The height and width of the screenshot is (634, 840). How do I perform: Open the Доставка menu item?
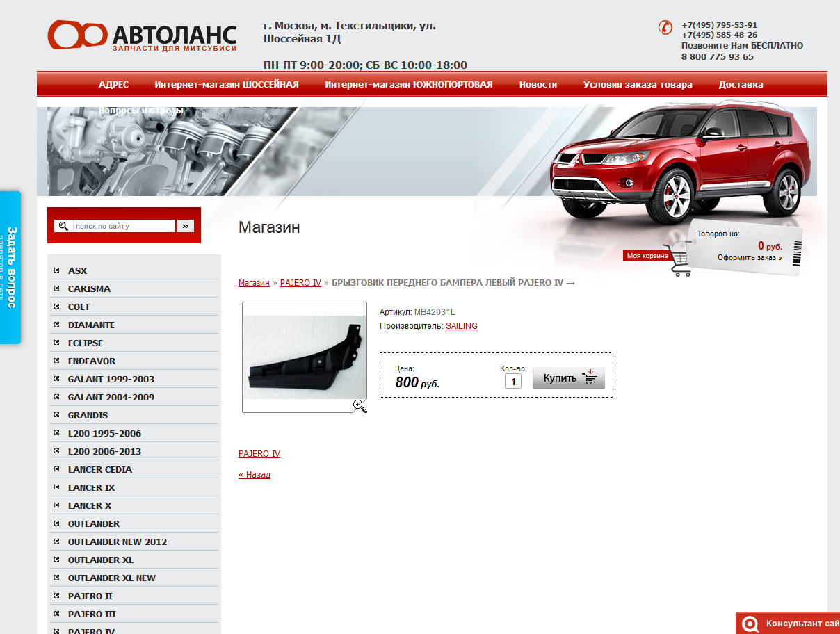[x=741, y=84]
